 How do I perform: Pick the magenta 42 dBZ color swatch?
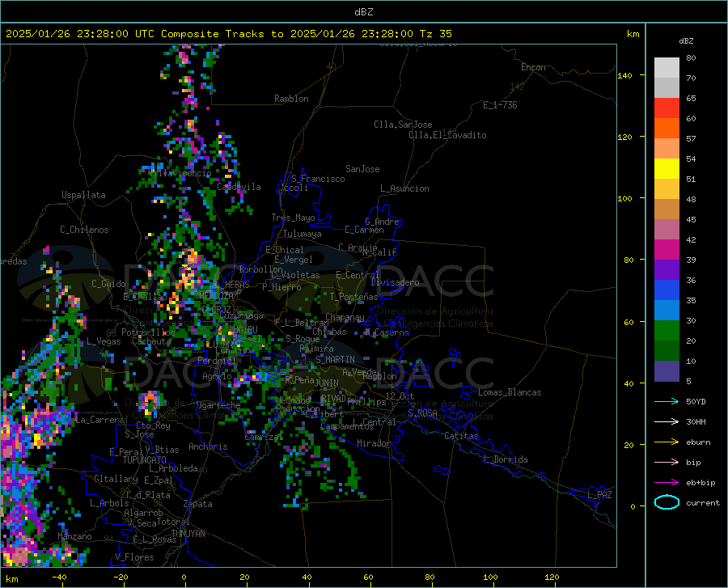[x=667, y=250]
